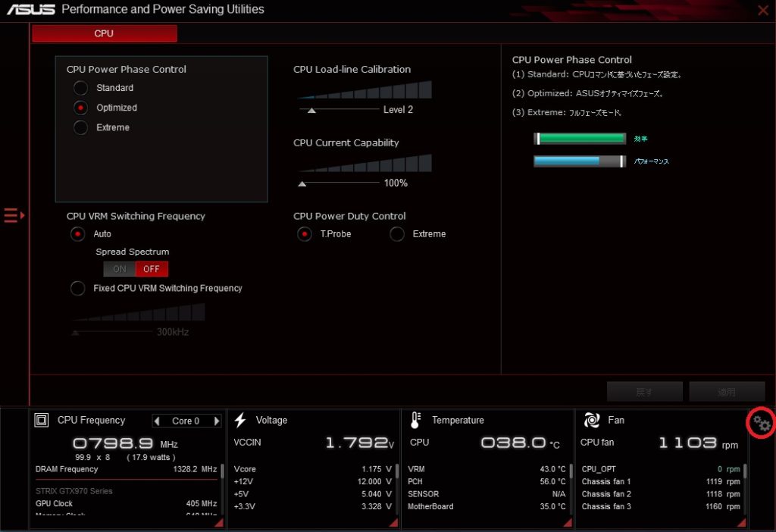The image size is (776, 532).
Task: Click the Level 2 load-line value
Action: coord(398,109)
